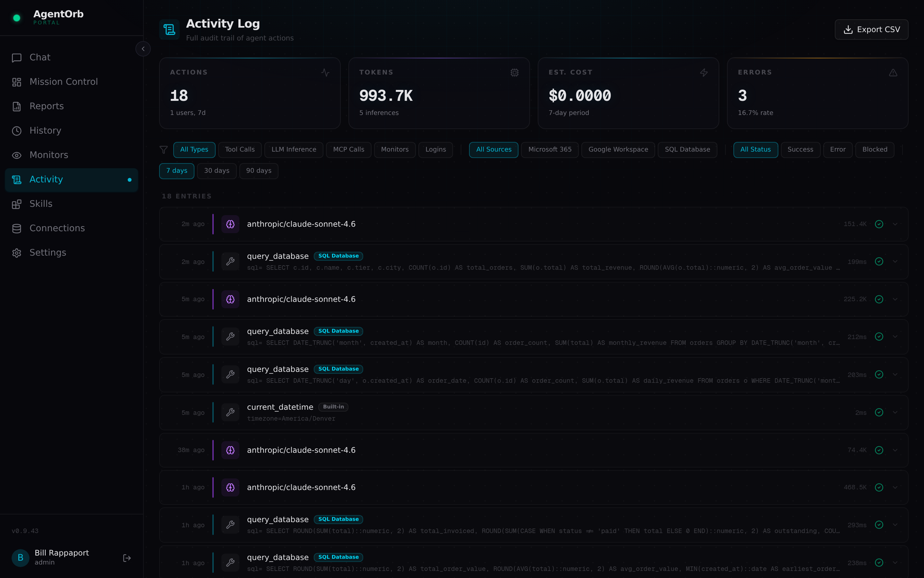Click the Reports document icon
Screen dimensions: 924x578
[16, 107]
